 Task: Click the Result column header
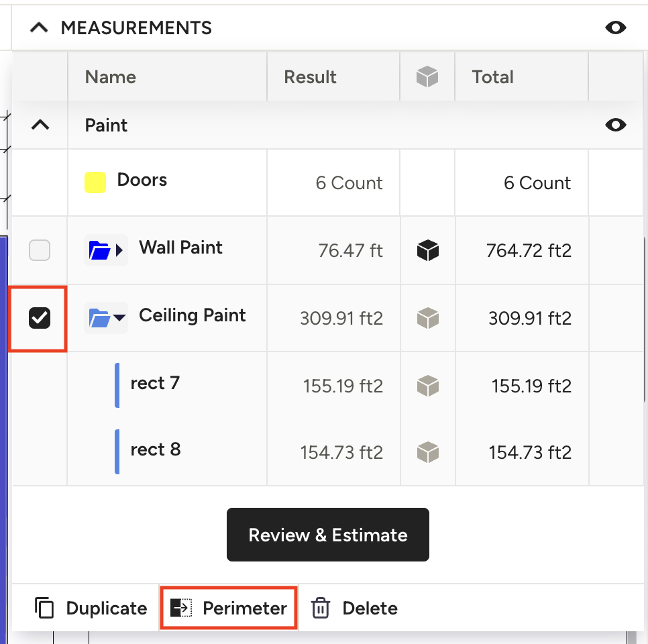tap(310, 77)
